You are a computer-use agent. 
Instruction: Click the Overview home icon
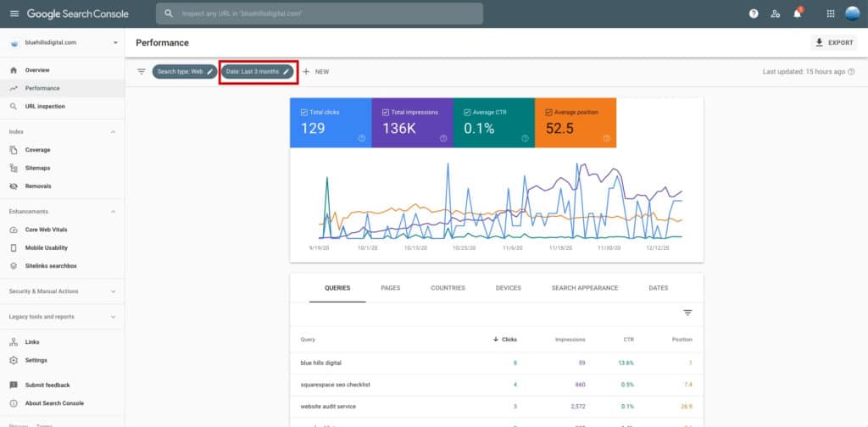[14, 70]
